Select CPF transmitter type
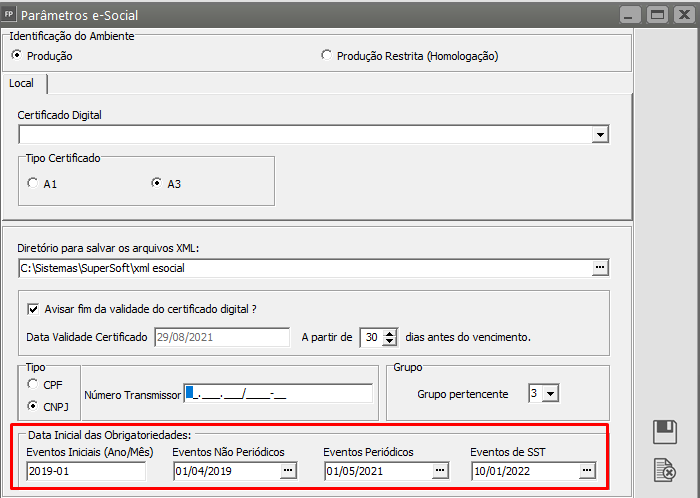This screenshot has width=700, height=498. 34,384
